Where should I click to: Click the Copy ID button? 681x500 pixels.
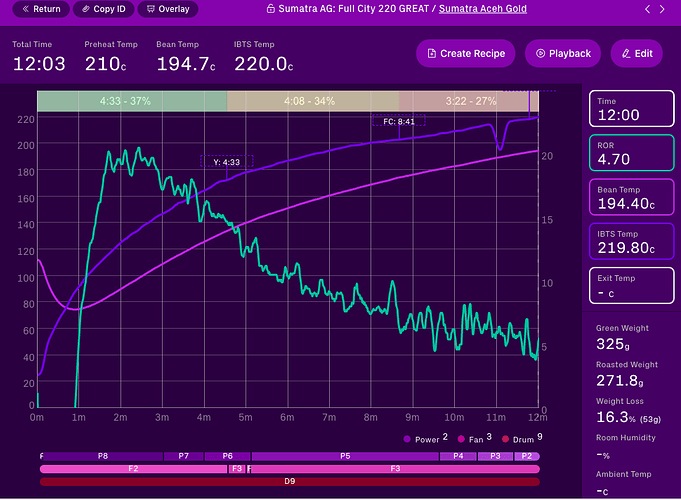point(102,9)
